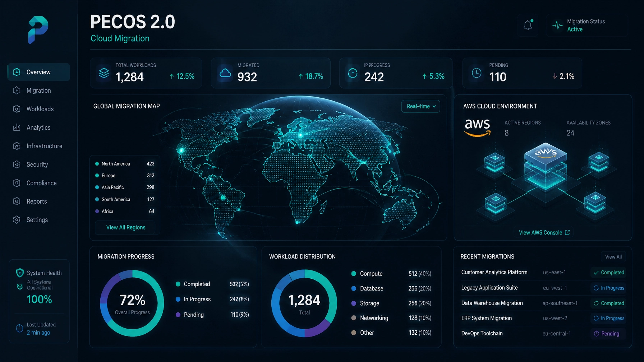This screenshot has height=362, width=644.
Task: Click the Security sidebar icon
Action: coord(17,164)
